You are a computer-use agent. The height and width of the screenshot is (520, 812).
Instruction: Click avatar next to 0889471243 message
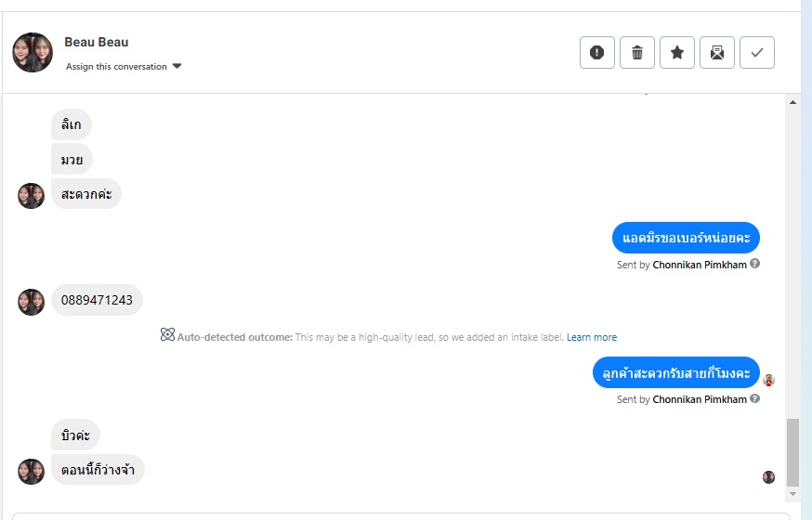coord(31,302)
